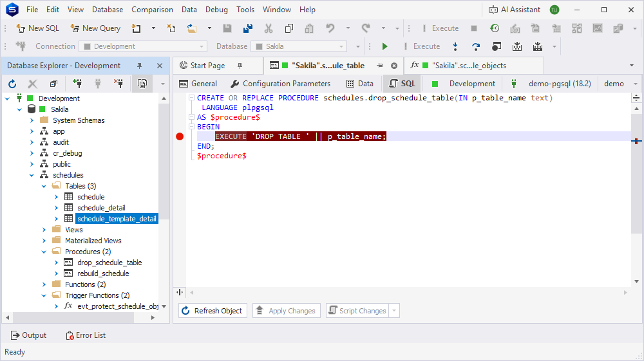Click the Connection plug icon in second toolbar
Screen dimensions: 644x361
click(21, 46)
